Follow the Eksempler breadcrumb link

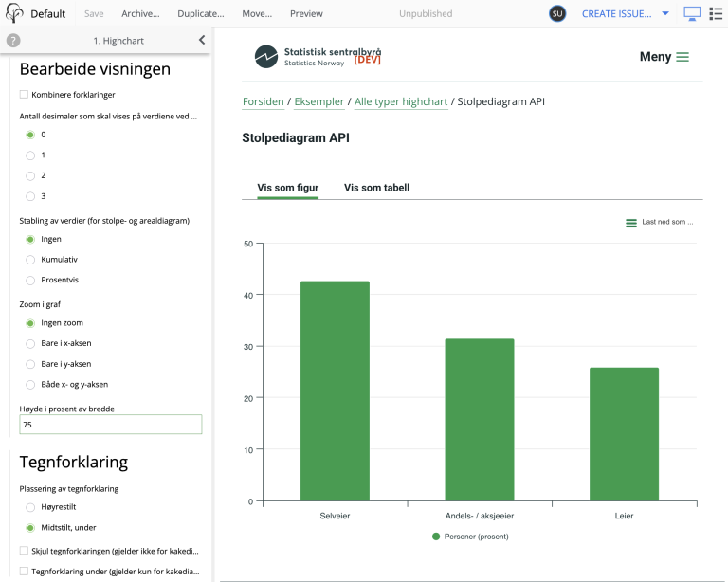[318, 101]
